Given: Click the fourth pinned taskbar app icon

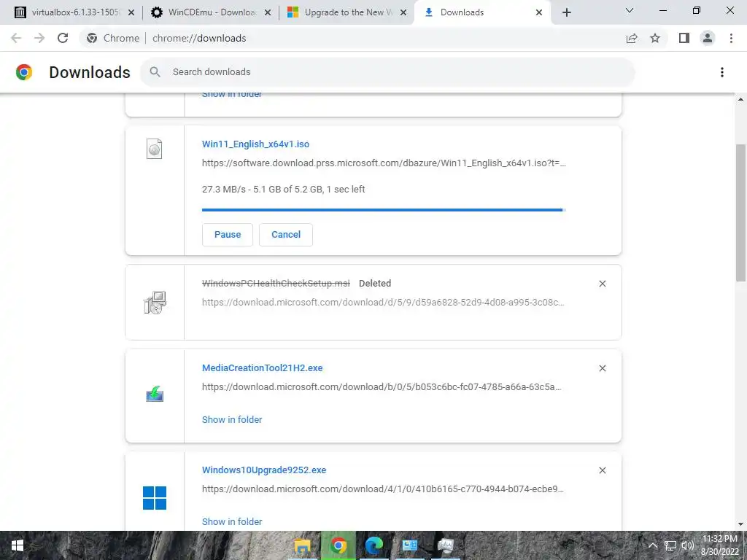Looking at the screenshot, I should point(410,545).
